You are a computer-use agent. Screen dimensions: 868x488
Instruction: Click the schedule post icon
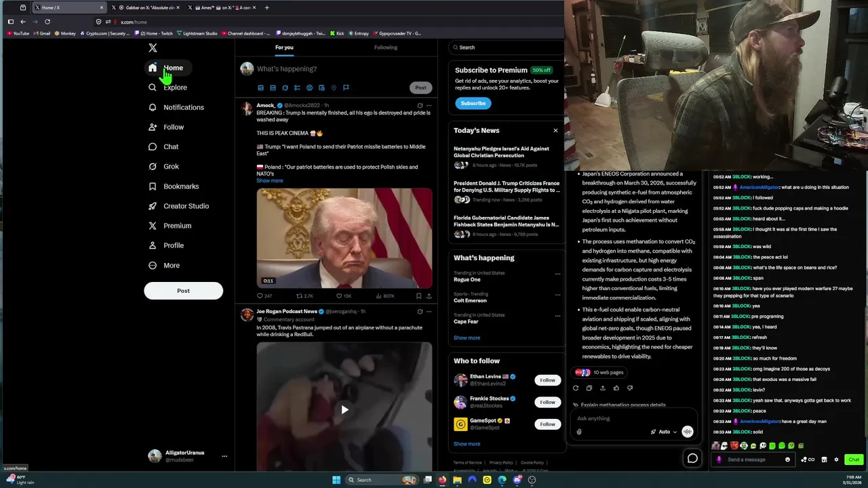pos(321,87)
